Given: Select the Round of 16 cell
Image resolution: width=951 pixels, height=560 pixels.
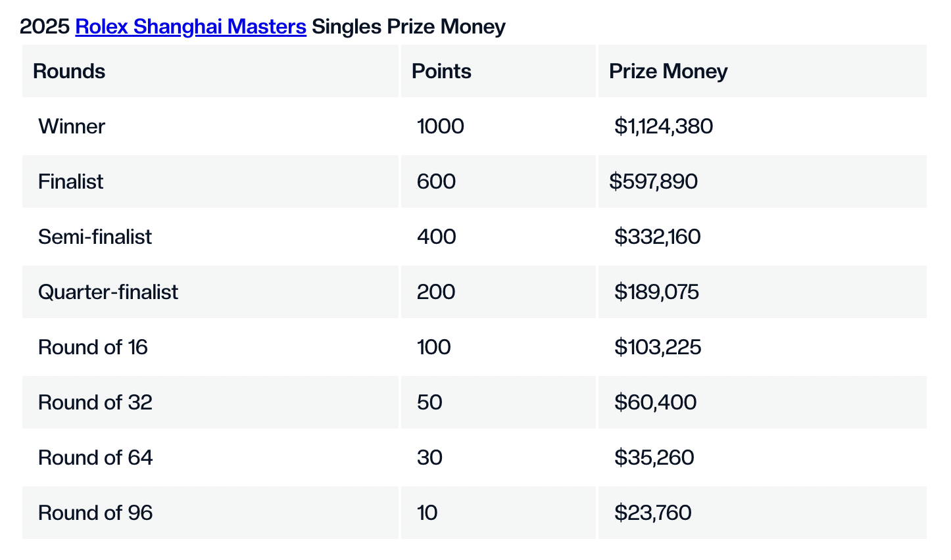Looking at the screenshot, I should [x=93, y=347].
